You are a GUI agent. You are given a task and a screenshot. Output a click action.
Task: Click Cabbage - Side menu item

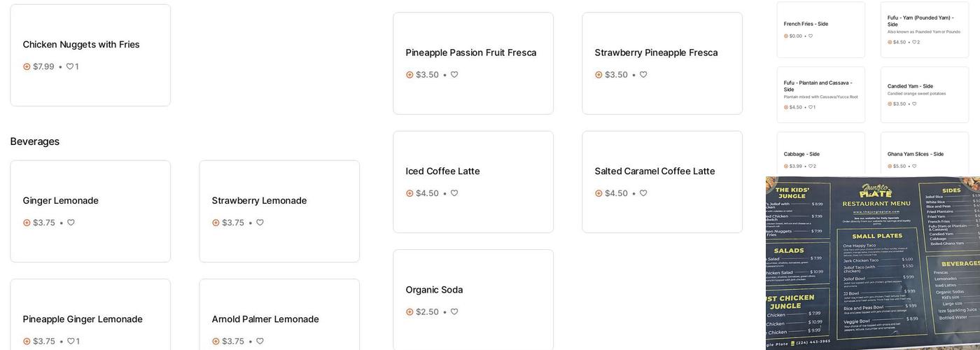click(820, 157)
